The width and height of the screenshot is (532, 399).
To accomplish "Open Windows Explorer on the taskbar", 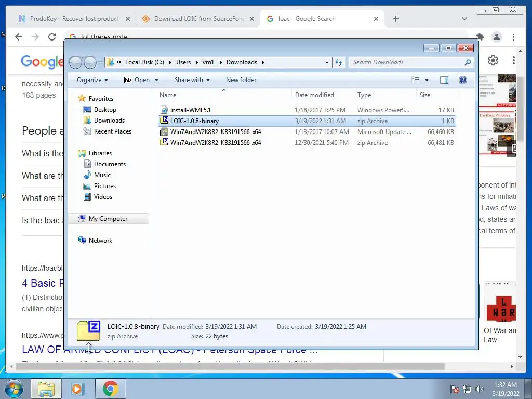I will 46,389.
